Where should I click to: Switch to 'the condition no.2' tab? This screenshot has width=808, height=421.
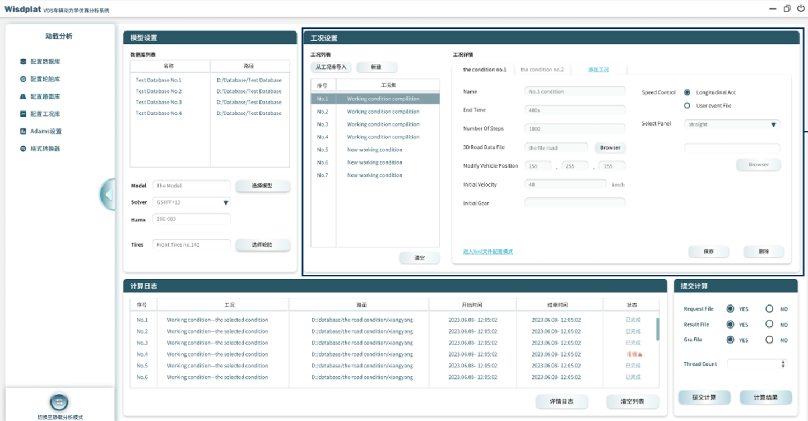click(x=542, y=70)
